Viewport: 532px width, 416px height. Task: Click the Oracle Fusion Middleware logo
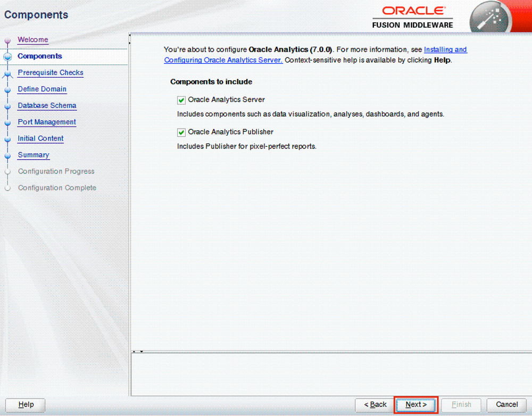tap(413, 18)
